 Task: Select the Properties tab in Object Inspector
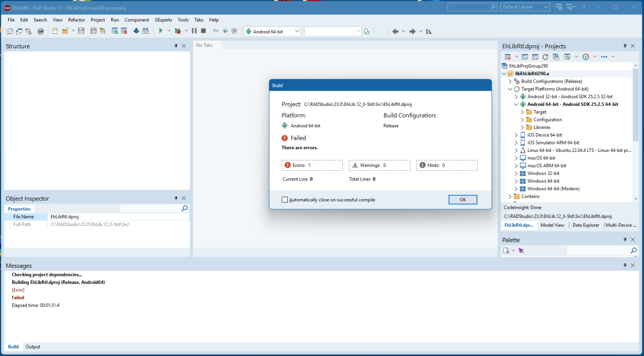click(x=19, y=209)
